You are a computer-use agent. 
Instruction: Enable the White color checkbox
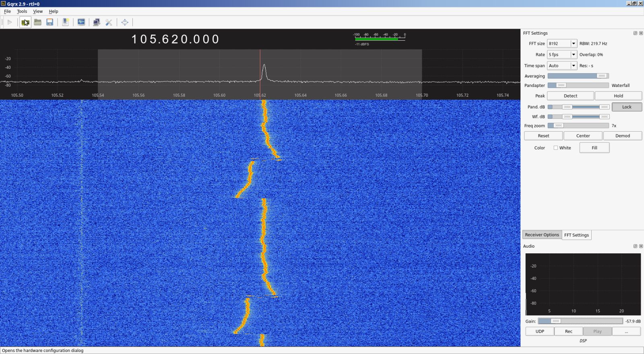point(556,148)
